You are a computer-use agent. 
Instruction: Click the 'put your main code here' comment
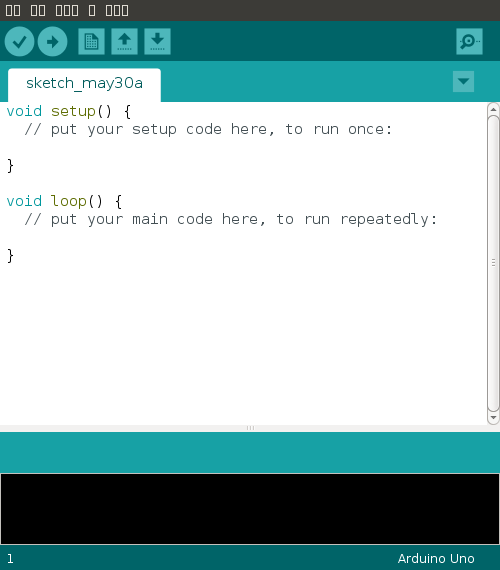tap(231, 219)
